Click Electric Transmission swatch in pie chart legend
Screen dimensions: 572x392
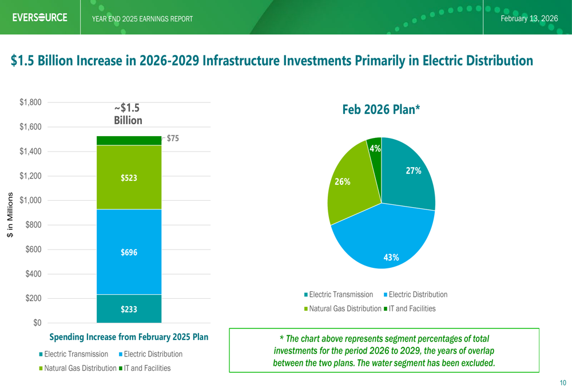[306, 295]
